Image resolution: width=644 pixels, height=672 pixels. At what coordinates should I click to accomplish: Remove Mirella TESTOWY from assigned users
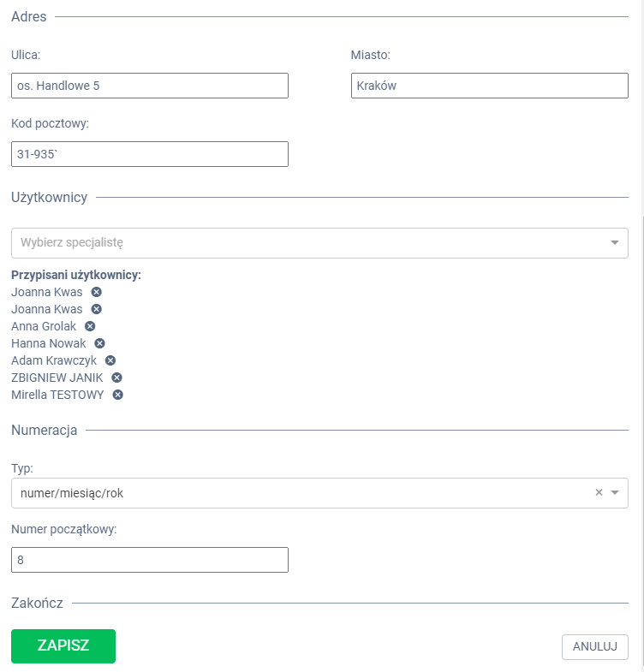[118, 395]
